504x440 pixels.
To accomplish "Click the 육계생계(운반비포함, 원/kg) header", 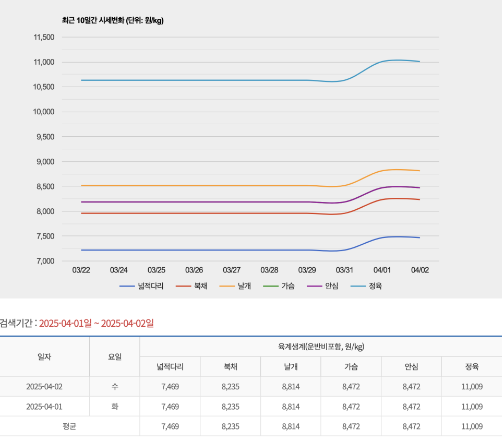I will (x=321, y=347).
